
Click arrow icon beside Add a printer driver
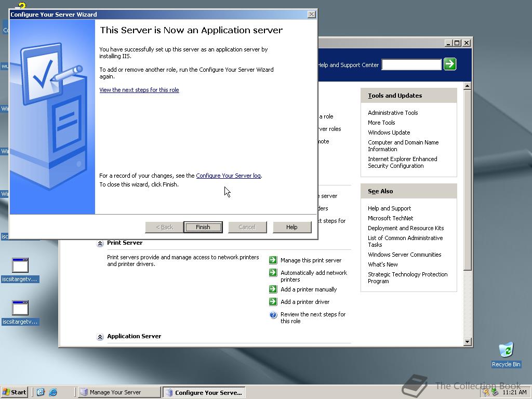(x=273, y=302)
